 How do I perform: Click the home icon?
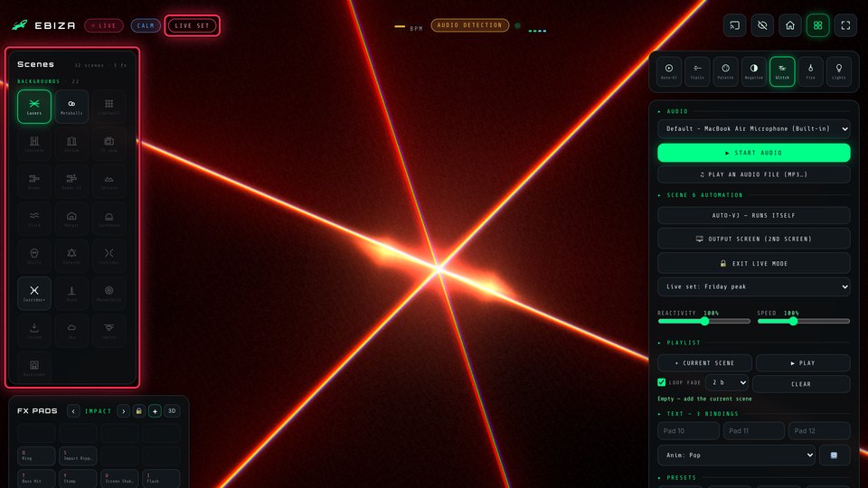[x=790, y=25]
